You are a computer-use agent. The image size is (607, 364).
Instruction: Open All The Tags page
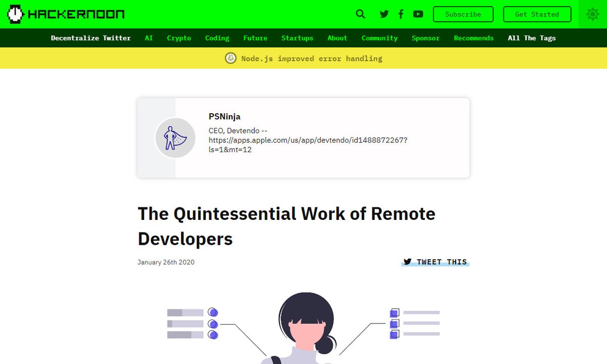[x=532, y=38]
